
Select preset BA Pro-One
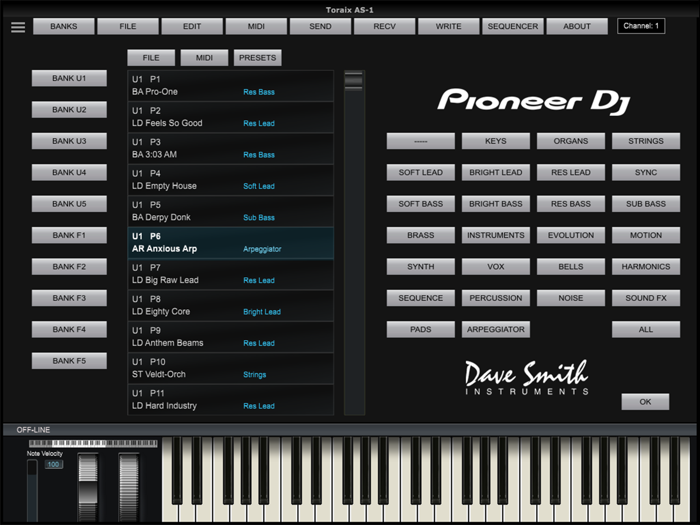tap(230, 86)
